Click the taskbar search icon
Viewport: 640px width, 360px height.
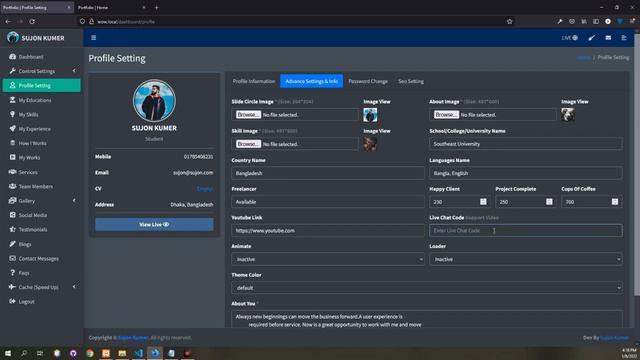click(24, 353)
